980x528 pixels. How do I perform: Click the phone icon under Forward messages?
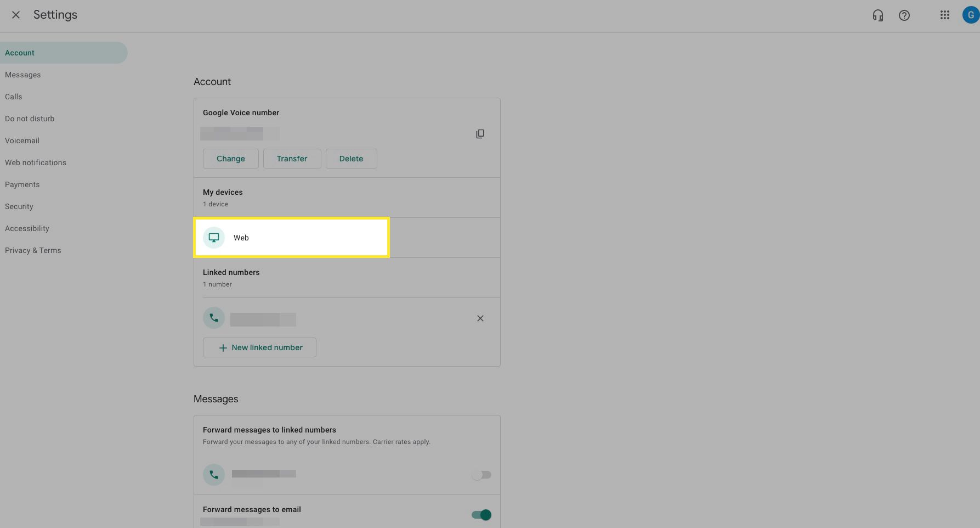click(x=214, y=475)
